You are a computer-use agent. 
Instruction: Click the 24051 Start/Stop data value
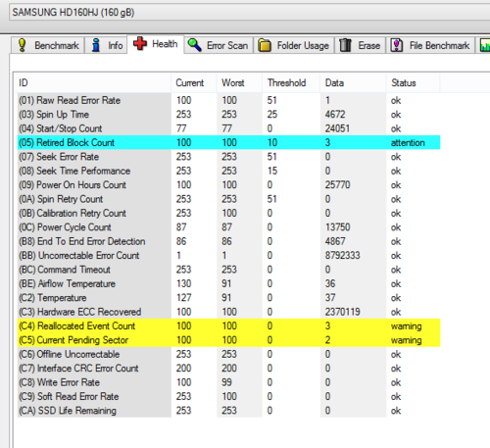(337, 128)
